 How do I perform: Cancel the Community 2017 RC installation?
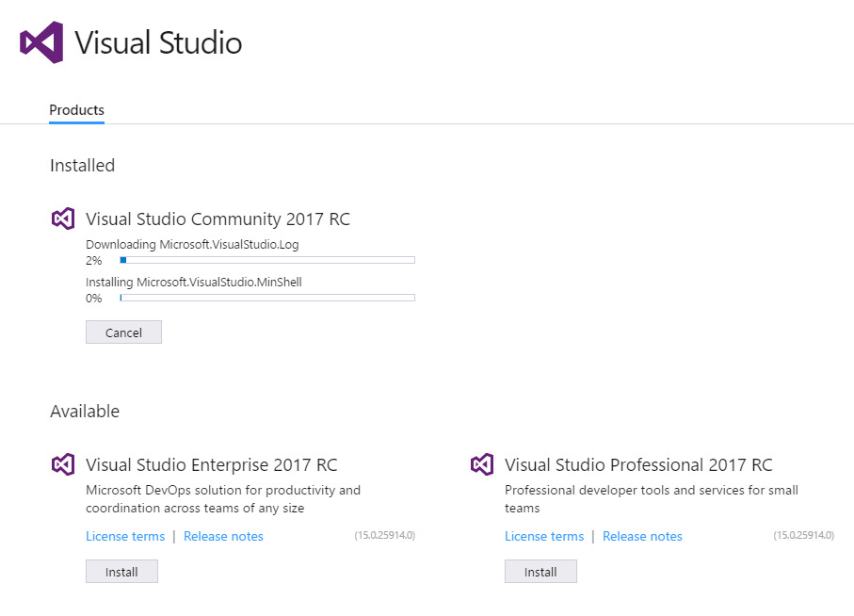pyautogui.click(x=123, y=332)
